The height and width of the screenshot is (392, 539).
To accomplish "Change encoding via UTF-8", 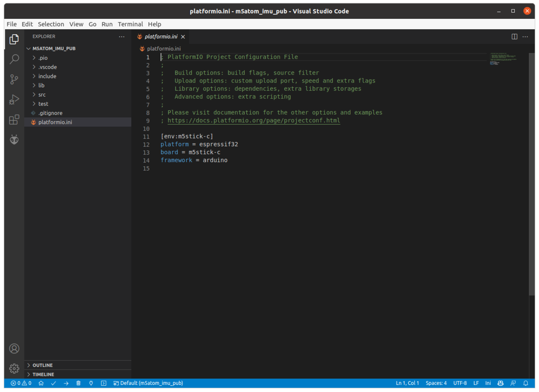I will [460, 383].
